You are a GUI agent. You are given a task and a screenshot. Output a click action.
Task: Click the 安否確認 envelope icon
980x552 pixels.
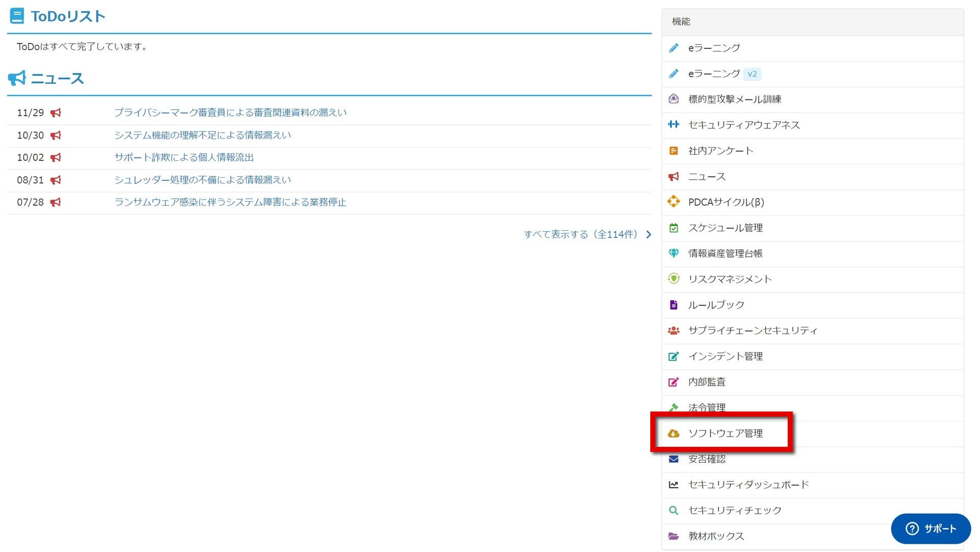[674, 459]
